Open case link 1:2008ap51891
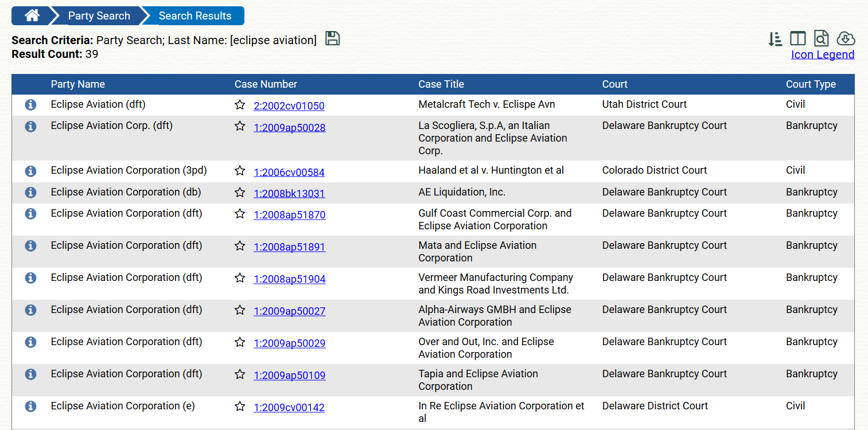 point(290,247)
